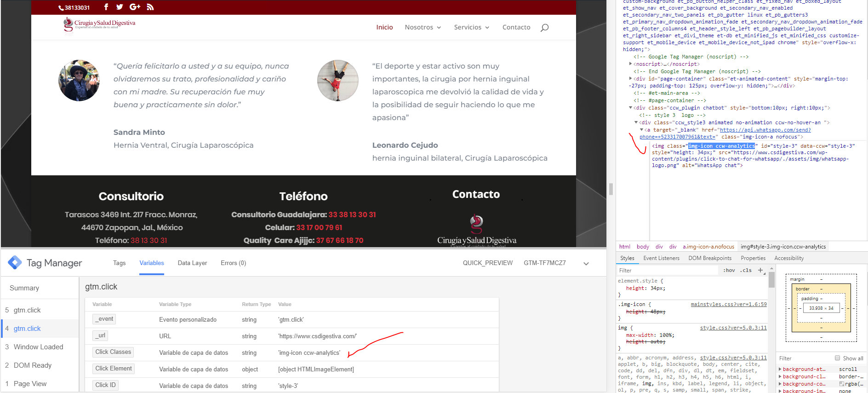Enable the Show all checkbox
The width and height of the screenshot is (868, 393).
[x=837, y=358]
